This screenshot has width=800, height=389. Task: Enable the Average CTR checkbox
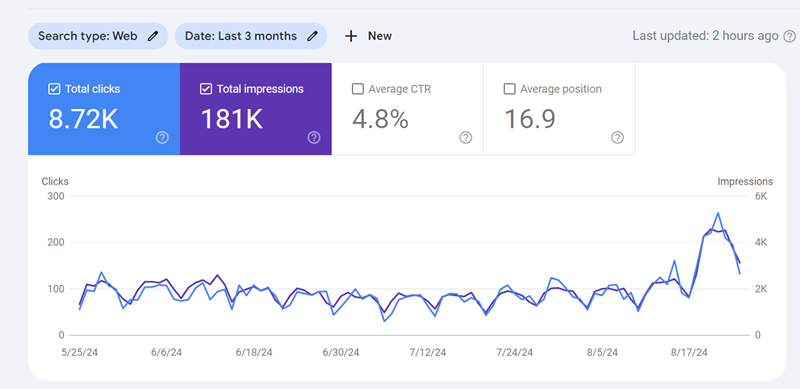[x=358, y=89]
